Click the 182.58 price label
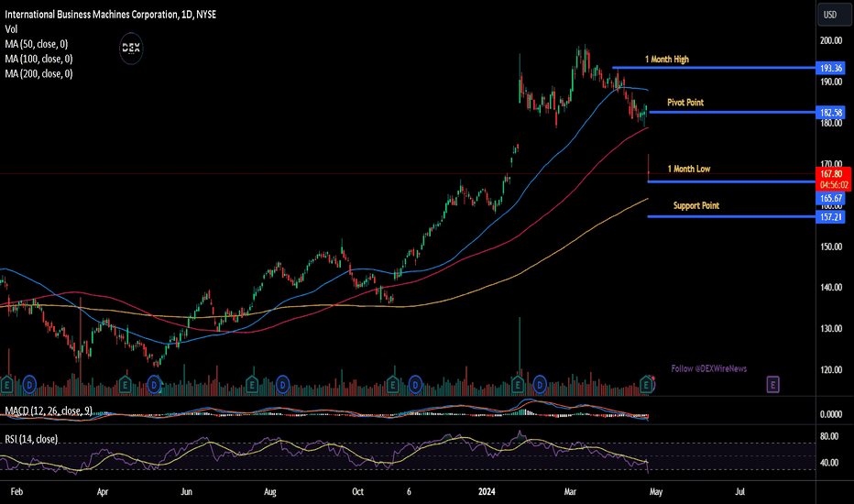 point(832,113)
